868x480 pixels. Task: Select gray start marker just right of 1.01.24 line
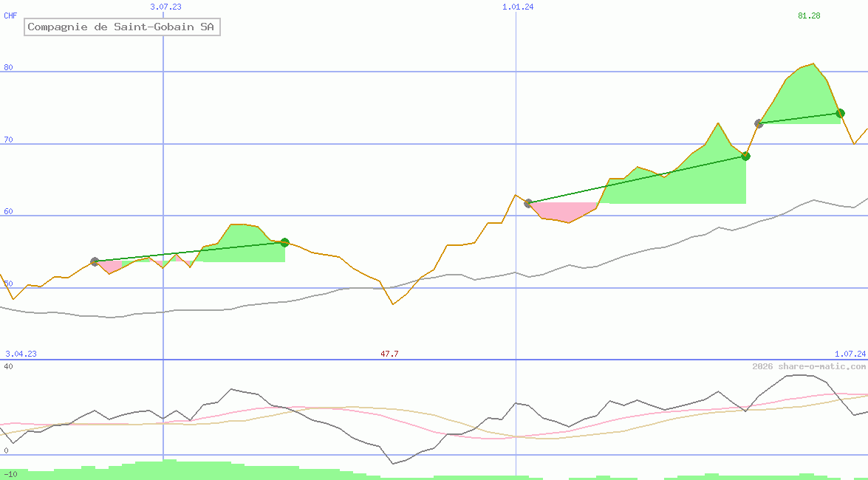pos(528,203)
